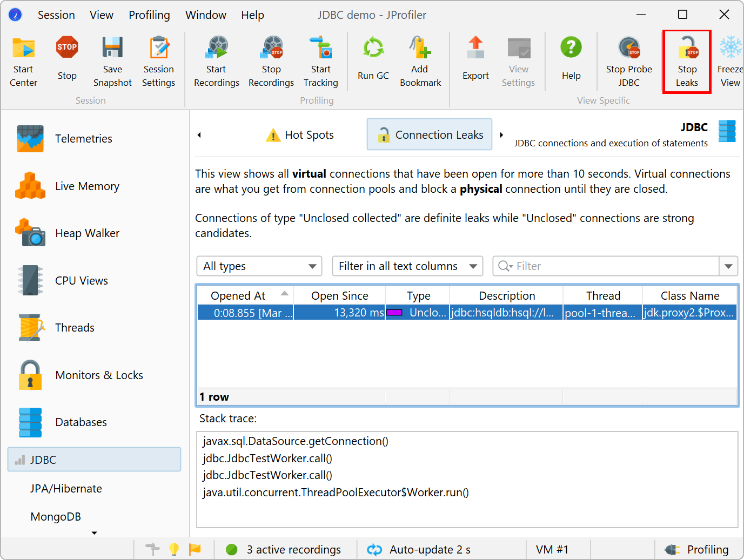
Task: Expand more database probes arrow below MongoDB
Action: coord(95,533)
